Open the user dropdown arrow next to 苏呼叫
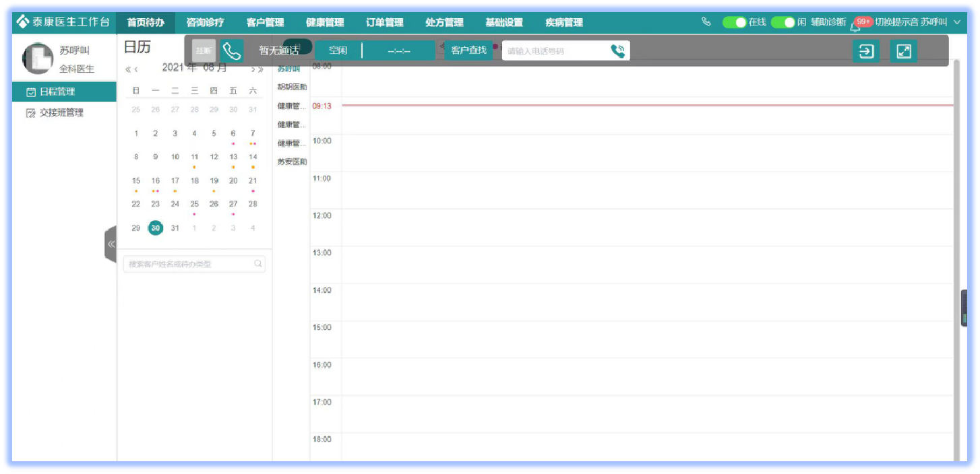 click(957, 22)
